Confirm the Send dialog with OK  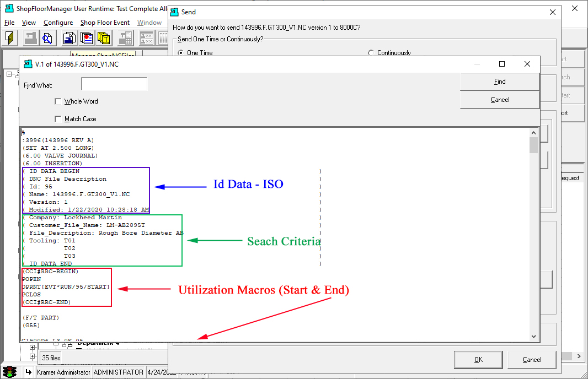pos(478,360)
